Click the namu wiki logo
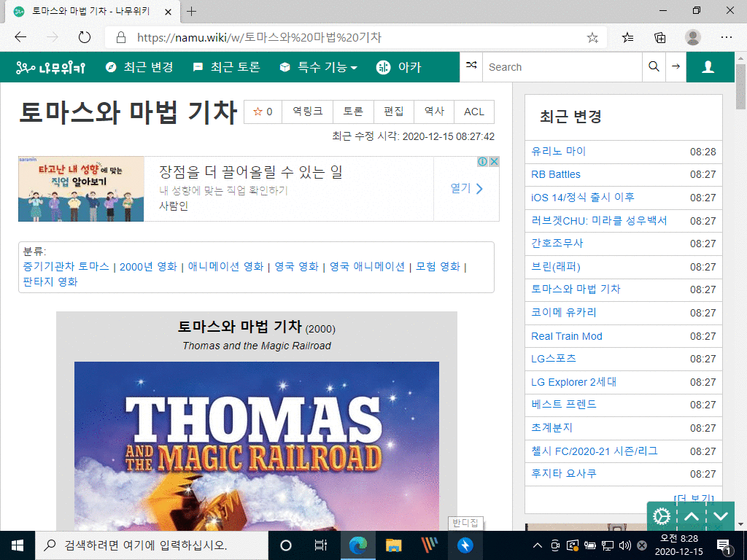 click(x=50, y=67)
